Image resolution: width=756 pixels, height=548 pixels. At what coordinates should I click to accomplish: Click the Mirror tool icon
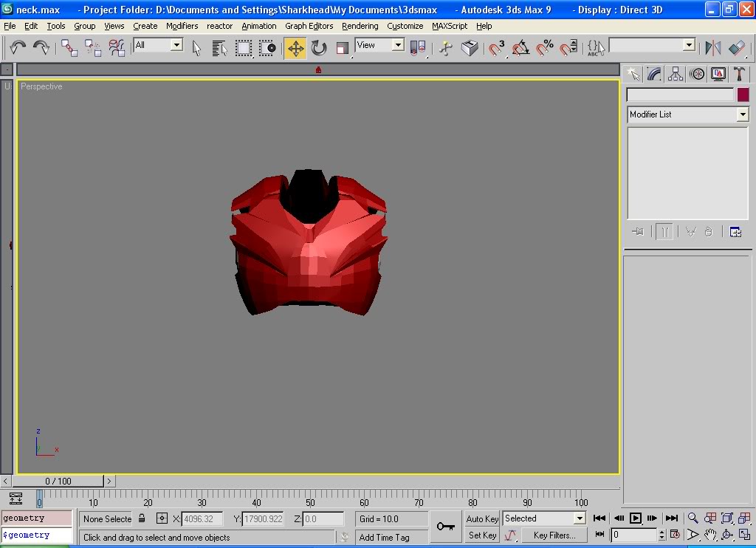tap(712, 48)
